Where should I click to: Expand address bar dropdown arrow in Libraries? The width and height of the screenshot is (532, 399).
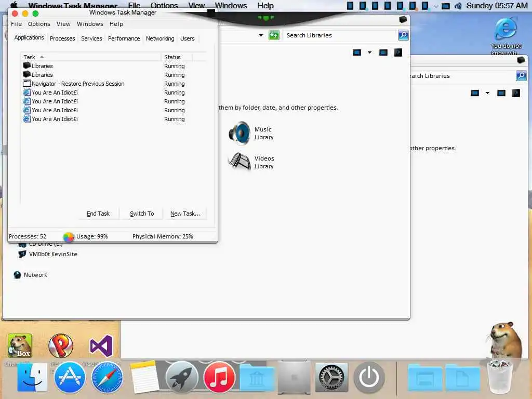tap(261, 35)
